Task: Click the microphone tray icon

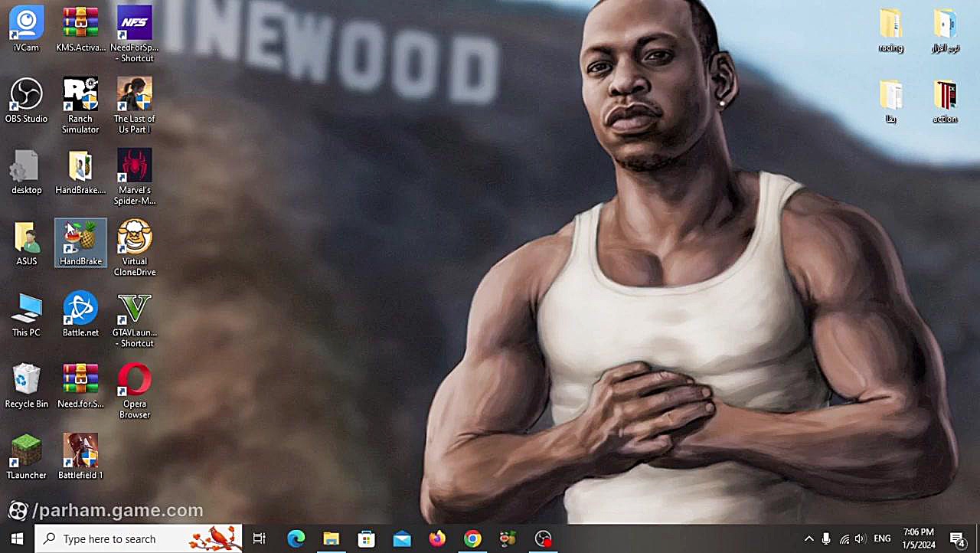Action: [x=826, y=538]
